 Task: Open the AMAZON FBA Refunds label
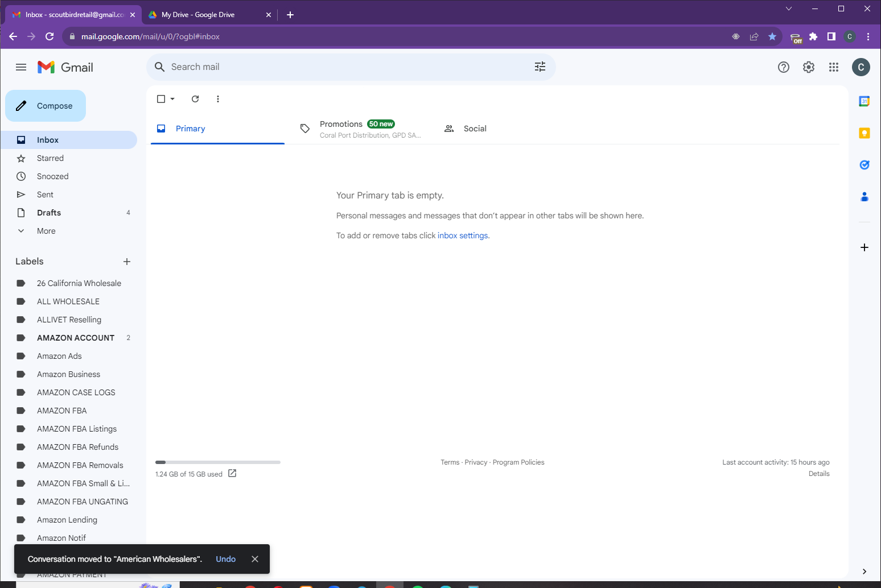click(69, 447)
